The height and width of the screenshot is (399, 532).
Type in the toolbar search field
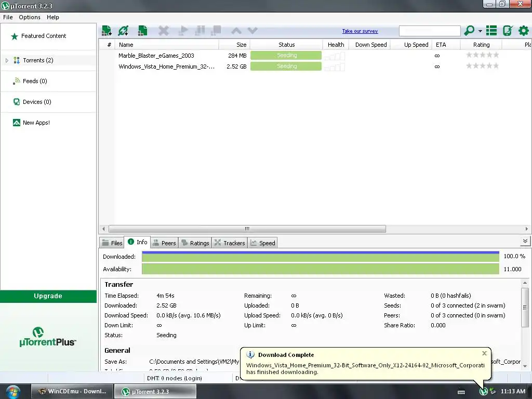430,31
